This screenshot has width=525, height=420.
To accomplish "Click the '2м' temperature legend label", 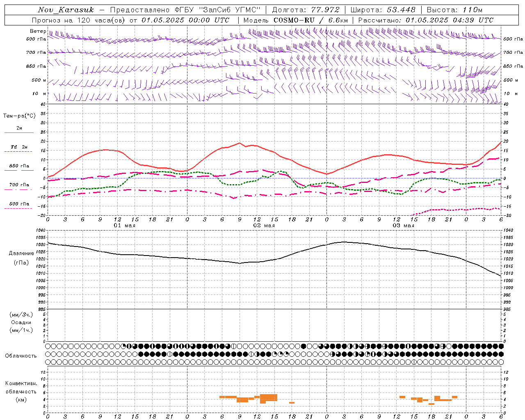I will tap(19, 128).
